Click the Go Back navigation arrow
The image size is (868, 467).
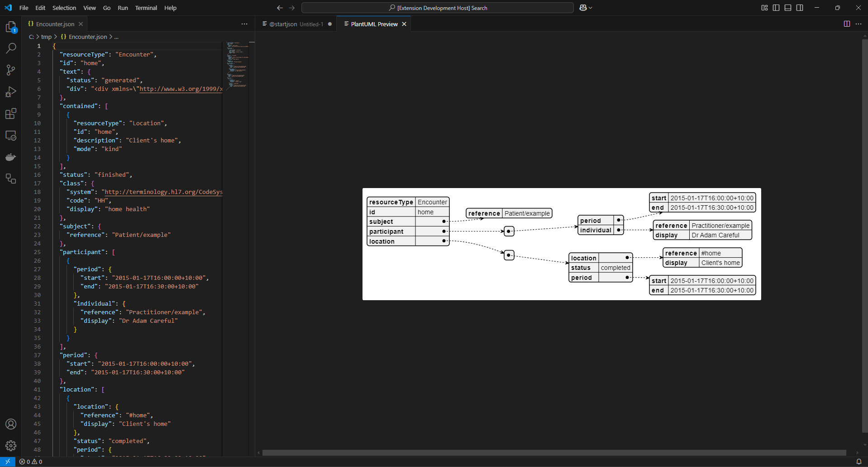[280, 8]
